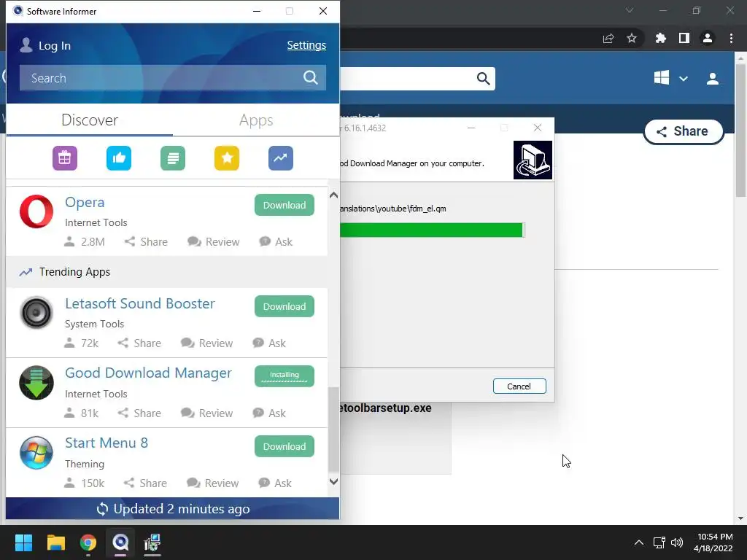
Task: Select the yellow star favorites icon
Action: pos(227,158)
